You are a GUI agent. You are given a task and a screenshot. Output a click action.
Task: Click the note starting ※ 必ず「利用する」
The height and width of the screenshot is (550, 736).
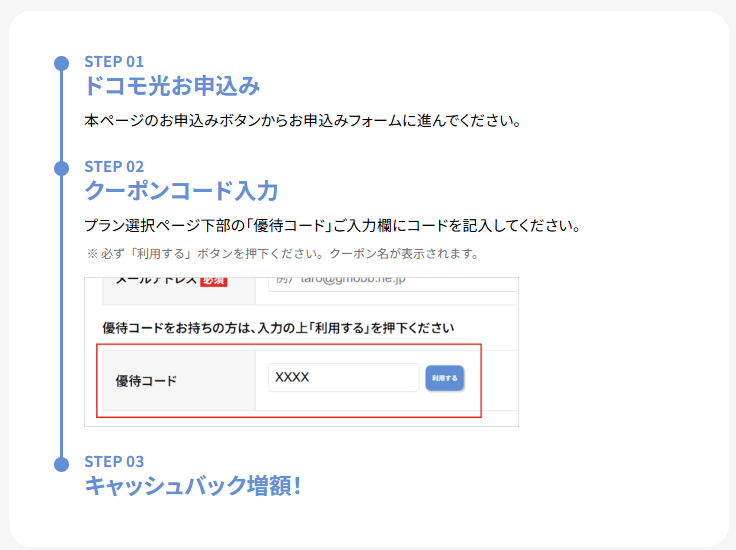pos(283,254)
